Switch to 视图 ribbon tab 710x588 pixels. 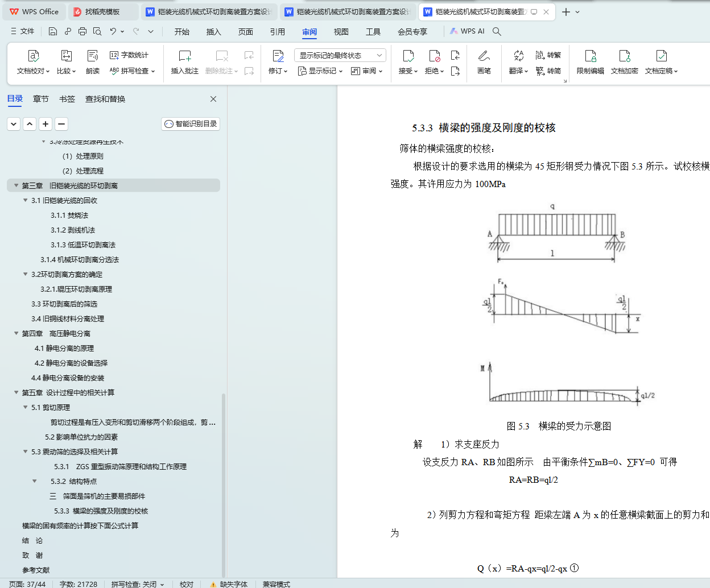[341, 32]
